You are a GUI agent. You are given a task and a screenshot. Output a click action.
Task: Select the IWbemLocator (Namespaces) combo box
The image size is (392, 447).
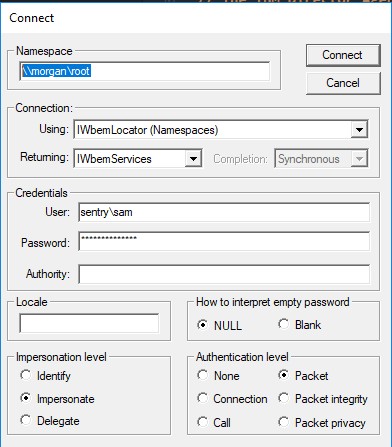coord(221,129)
